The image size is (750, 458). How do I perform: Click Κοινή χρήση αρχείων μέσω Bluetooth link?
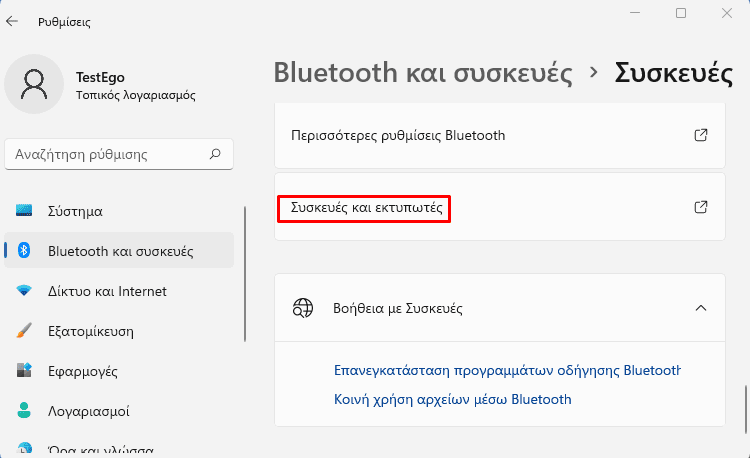point(452,399)
